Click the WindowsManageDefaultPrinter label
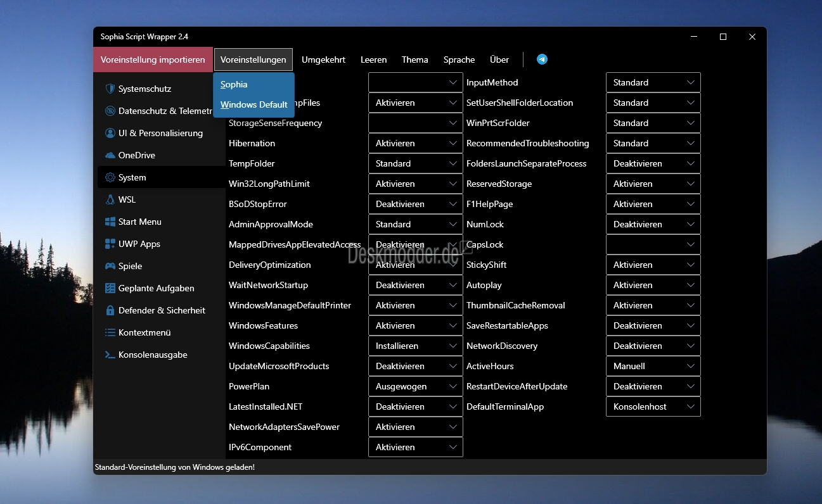This screenshot has height=504, width=822. (290, 305)
